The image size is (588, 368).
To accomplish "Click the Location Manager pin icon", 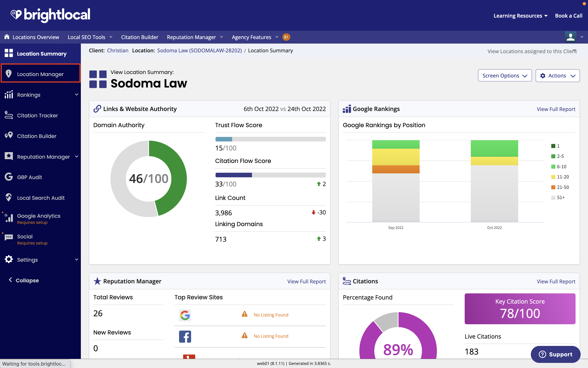I will pos(9,74).
